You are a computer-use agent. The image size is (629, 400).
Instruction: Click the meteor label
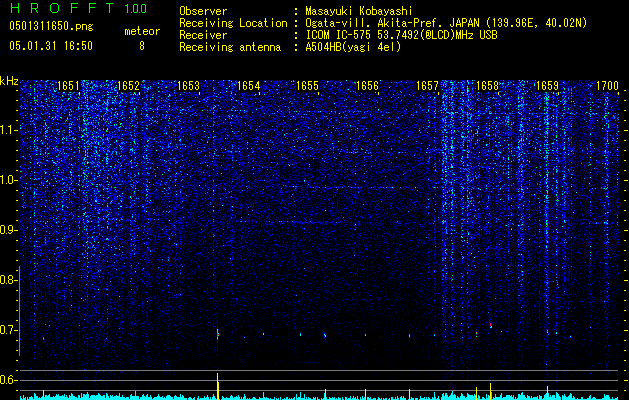142,31
